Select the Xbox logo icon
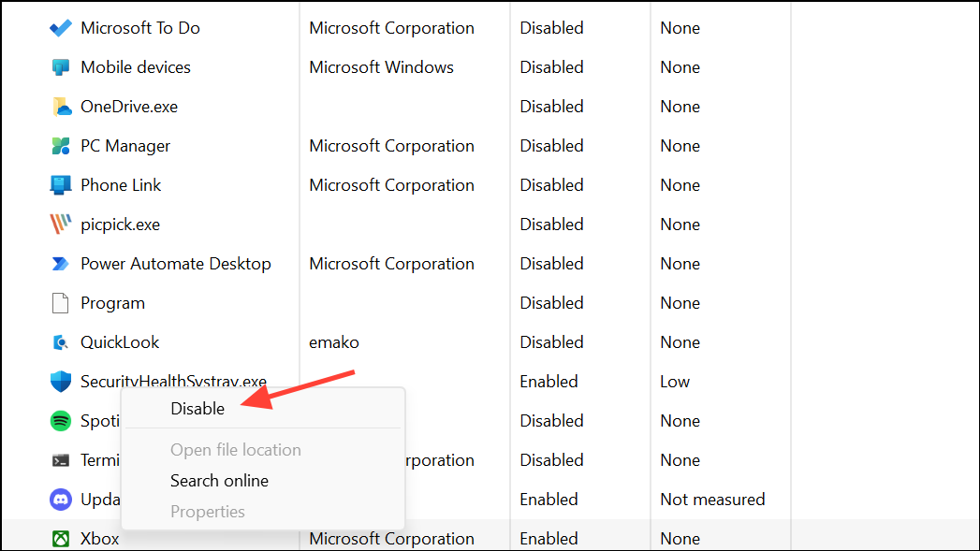Screen dimensions: 980x551 [x=61, y=539]
